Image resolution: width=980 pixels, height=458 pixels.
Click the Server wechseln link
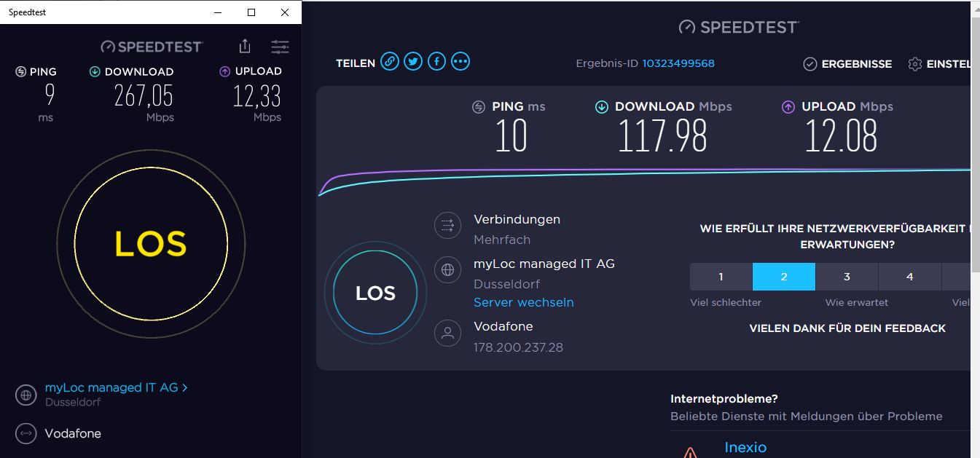(523, 302)
